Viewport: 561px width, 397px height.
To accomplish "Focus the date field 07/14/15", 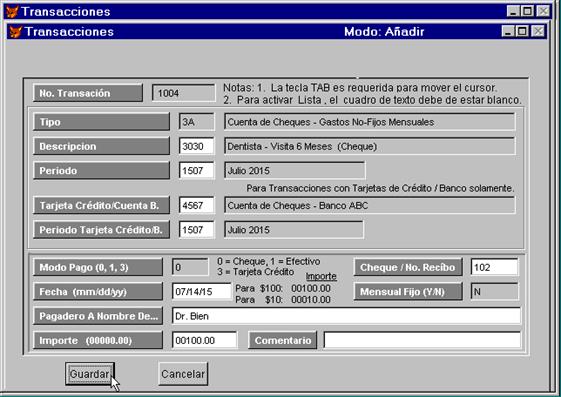I will pos(202,292).
